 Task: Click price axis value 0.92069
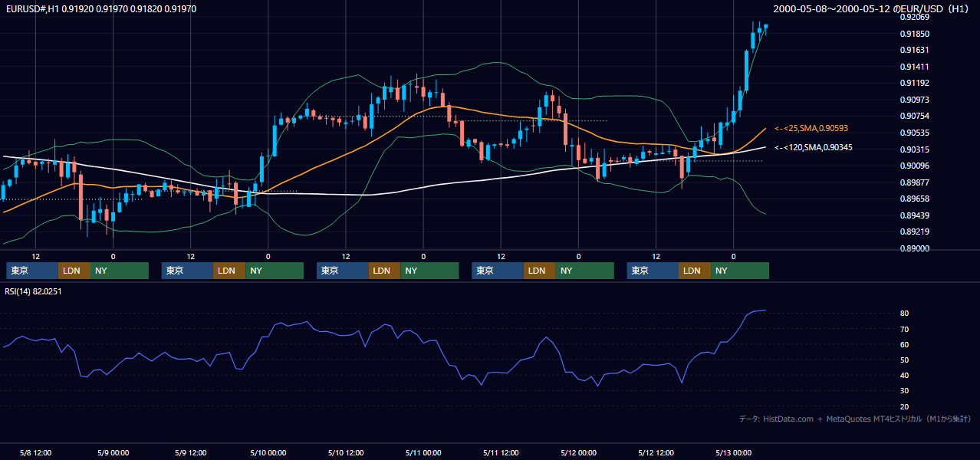coord(915,17)
